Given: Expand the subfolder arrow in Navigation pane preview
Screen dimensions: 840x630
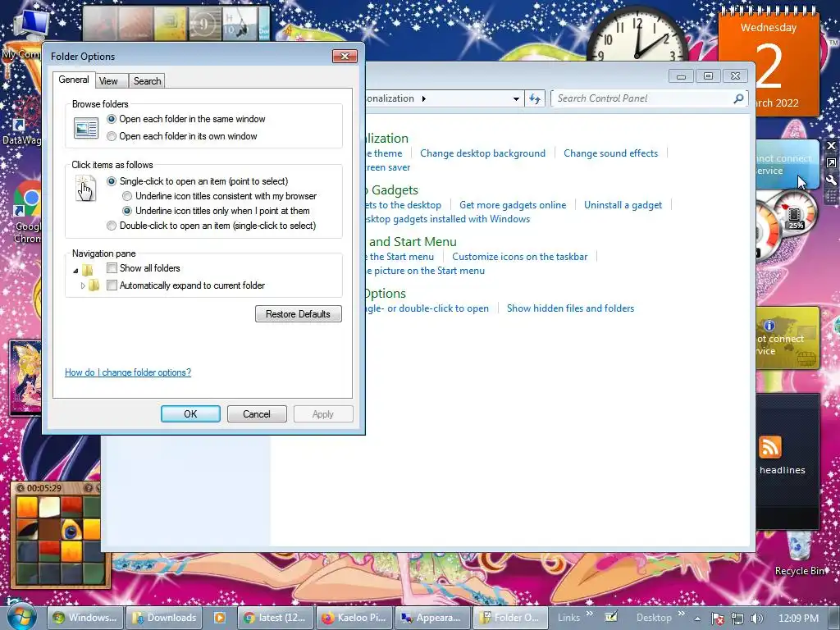Looking at the screenshot, I should tap(83, 285).
